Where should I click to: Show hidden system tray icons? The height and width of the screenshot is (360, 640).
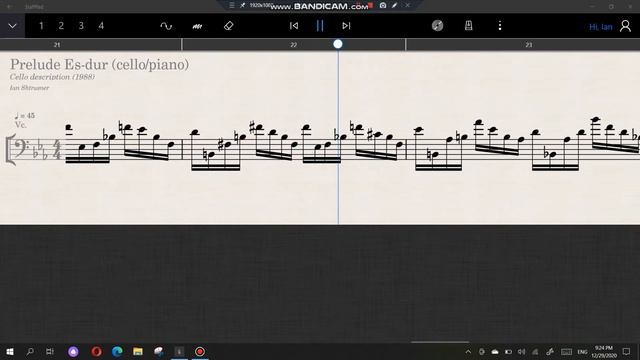click(x=468, y=352)
